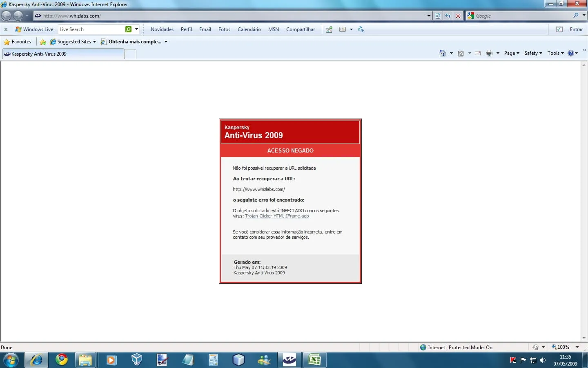Click the RSS Feeds icon

(x=461, y=53)
